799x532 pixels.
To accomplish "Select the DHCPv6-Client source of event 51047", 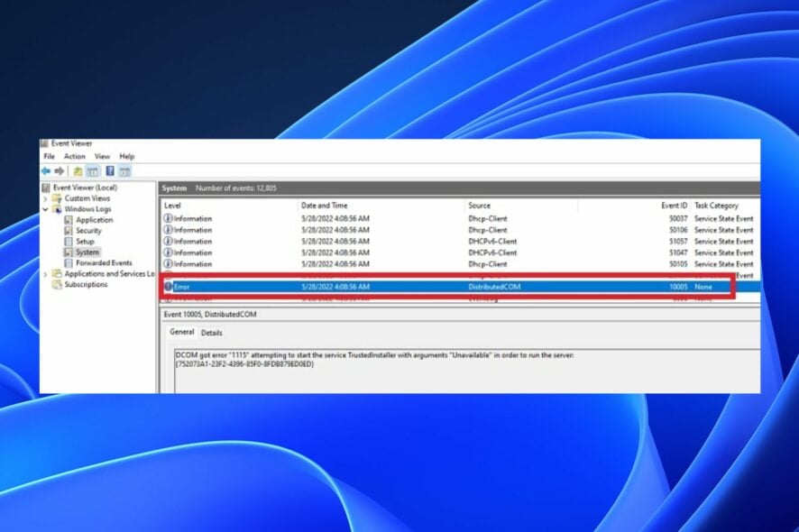I will click(x=492, y=252).
